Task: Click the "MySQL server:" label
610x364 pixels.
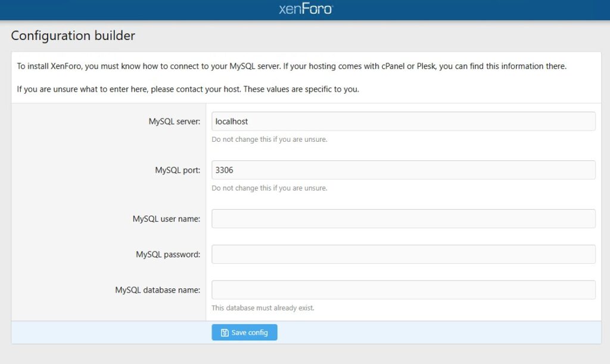Action: [174, 122]
